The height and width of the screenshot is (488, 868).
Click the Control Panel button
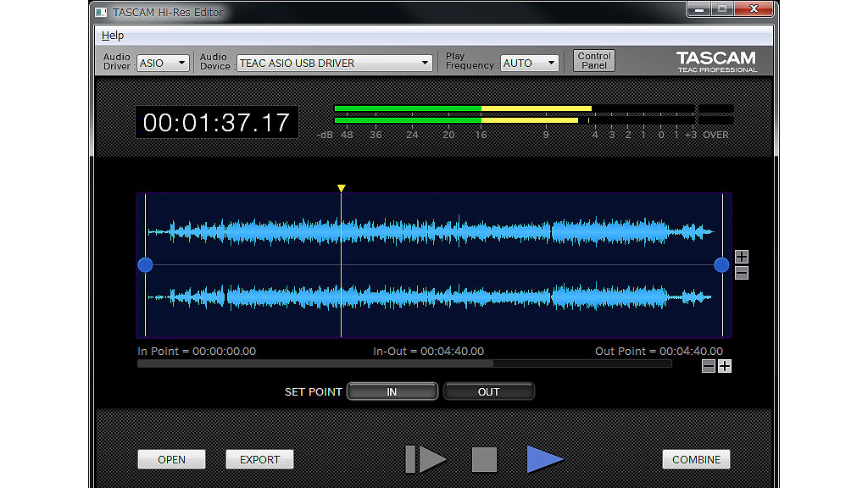[594, 61]
